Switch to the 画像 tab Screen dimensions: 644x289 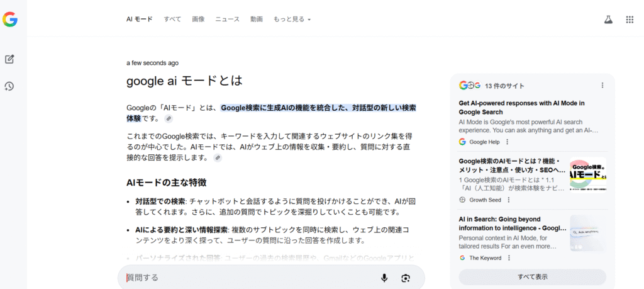pos(198,19)
